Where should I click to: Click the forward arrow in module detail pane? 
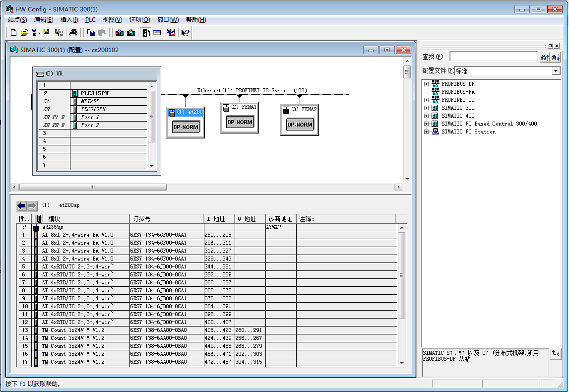(32, 206)
